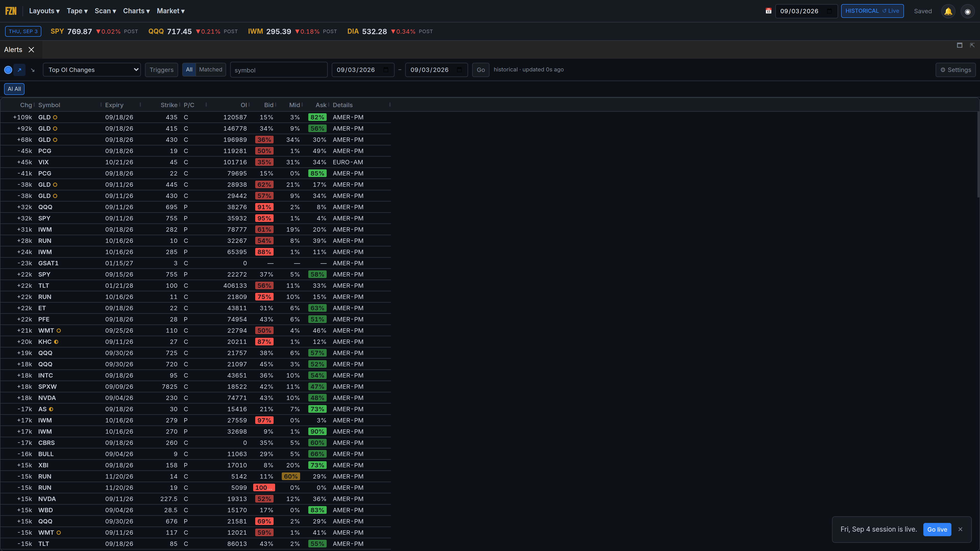The height and width of the screenshot is (551, 980).
Task: Toggle the down-right arrow filter
Action: click(33, 70)
